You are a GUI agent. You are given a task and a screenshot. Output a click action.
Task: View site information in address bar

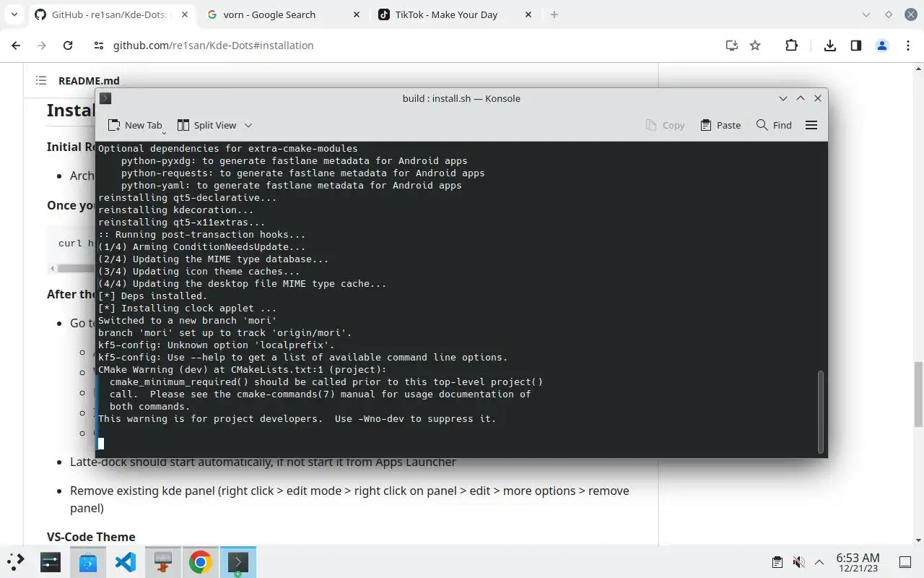99,45
